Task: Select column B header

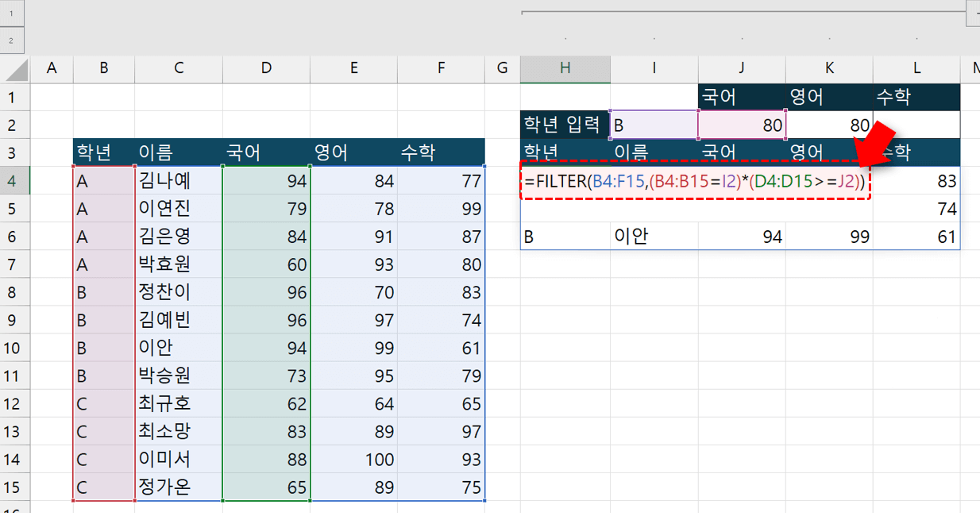Action: pos(104,69)
